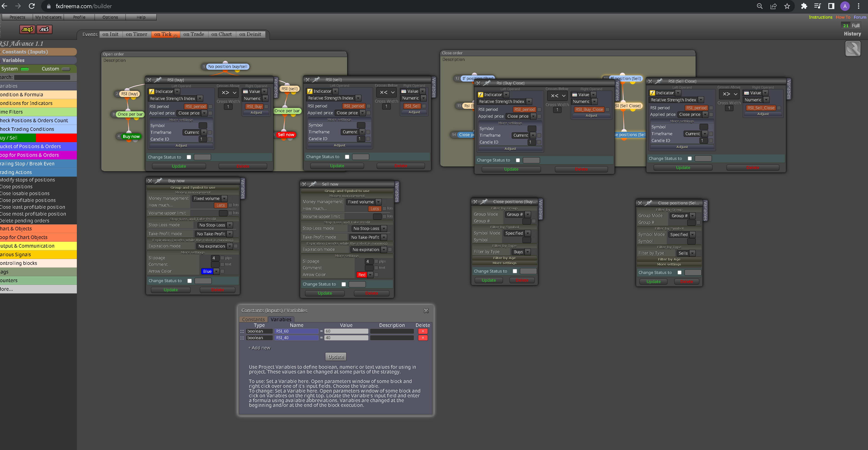Toggle Change Status checkbox in RSI (buy)
Image resolution: width=868 pixels, height=450 pixels.
[x=189, y=157]
